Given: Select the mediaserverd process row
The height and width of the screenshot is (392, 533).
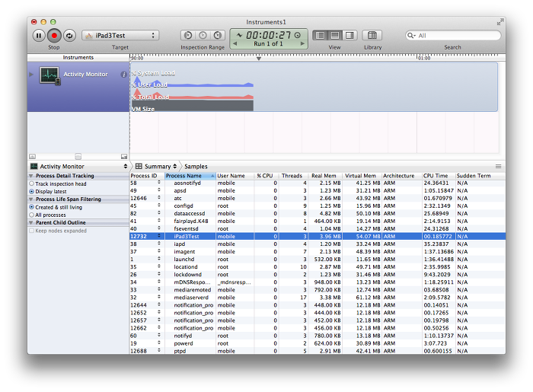Looking at the screenshot, I should [x=318, y=298].
